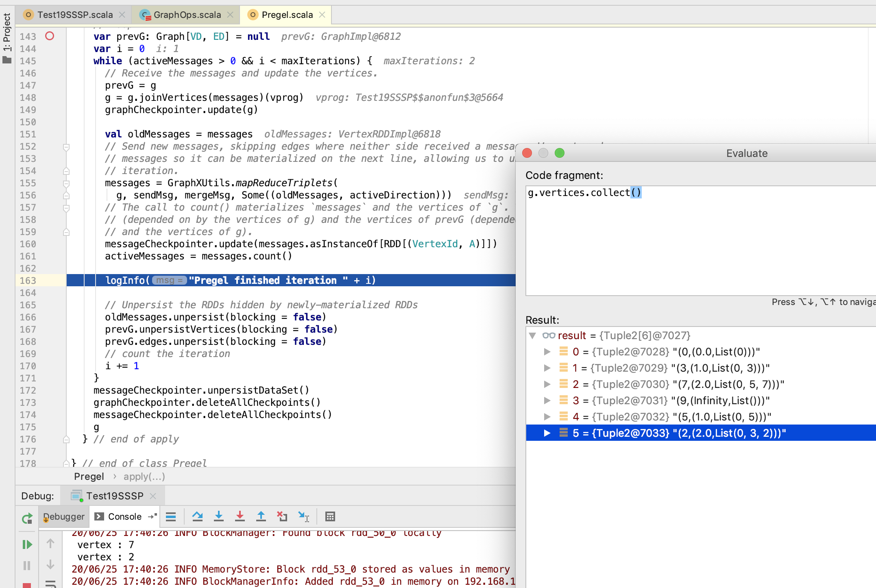
Task: Toggle the breakpoint on line 143
Action: 50,36
